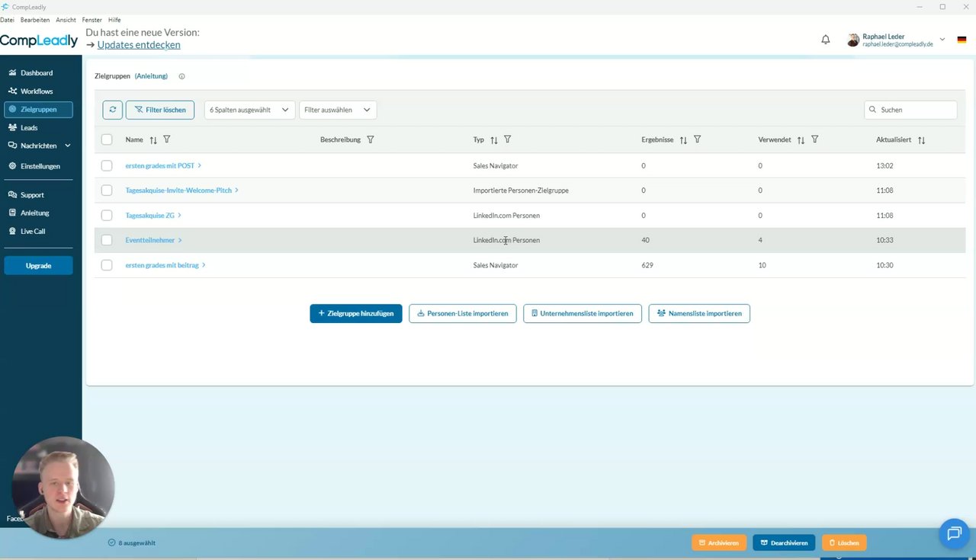Open the Ansicht menu

tap(66, 20)
